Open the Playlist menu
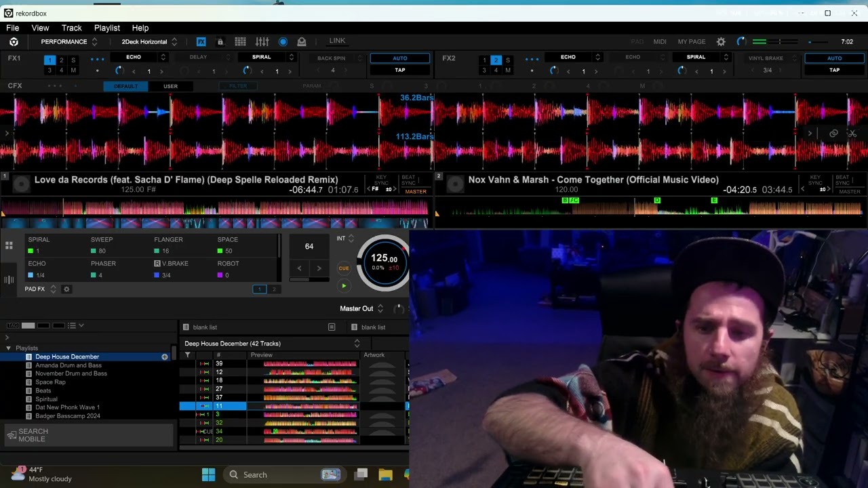The image size is (868, 488). (x=107, y=28)
